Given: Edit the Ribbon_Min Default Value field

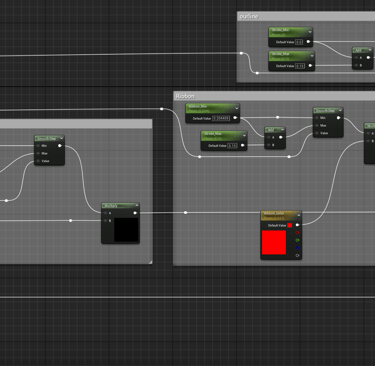Looking at the screenshot, I should 221,118.
